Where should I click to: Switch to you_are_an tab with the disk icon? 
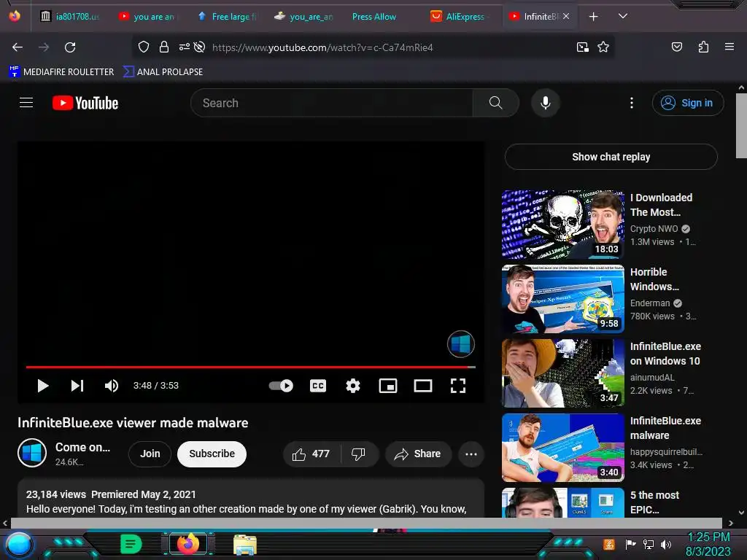coord(304,16)
